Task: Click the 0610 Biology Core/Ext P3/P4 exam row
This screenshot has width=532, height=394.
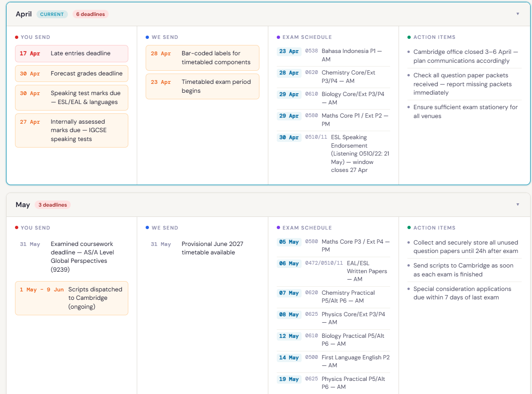Action: [x=333, y=98]
